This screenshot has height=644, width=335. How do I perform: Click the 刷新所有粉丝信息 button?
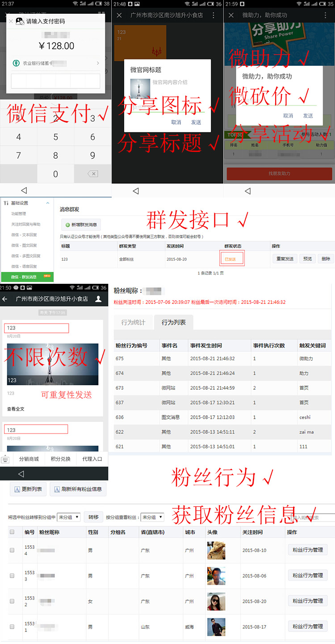[x=78, y=489]
